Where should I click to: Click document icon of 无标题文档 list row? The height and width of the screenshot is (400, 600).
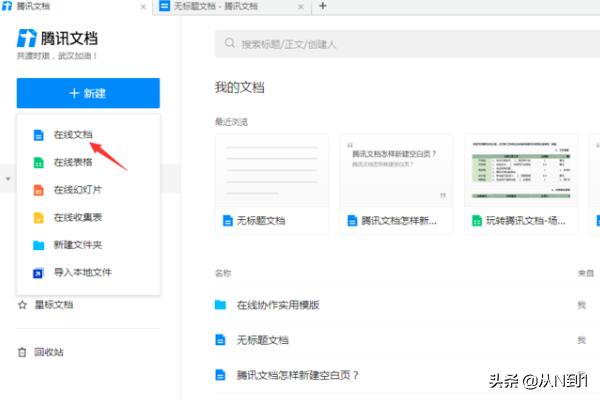[220, 340]
